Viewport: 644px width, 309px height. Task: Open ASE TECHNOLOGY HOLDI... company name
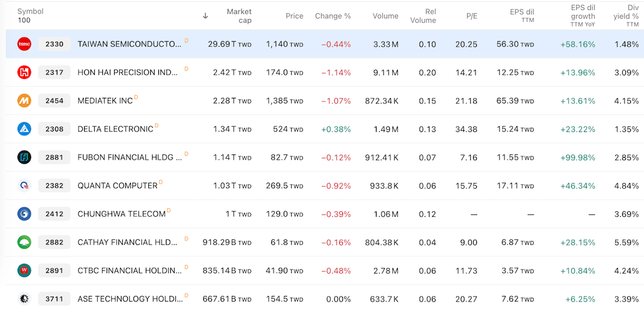click(130, 299)
